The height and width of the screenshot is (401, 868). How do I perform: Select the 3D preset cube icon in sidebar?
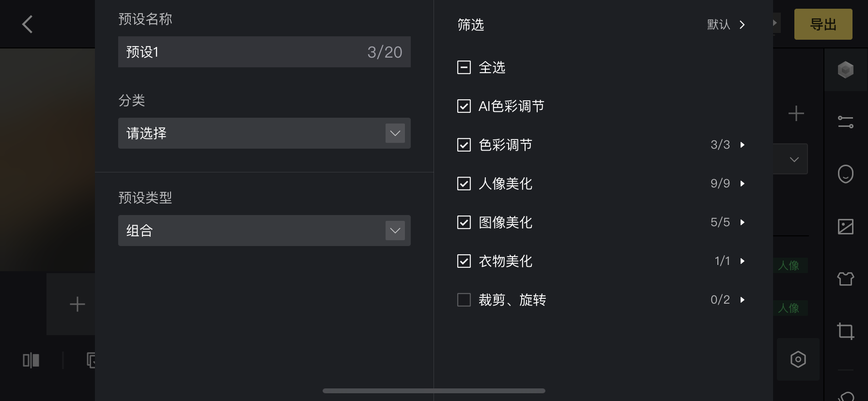coord(846,69)
